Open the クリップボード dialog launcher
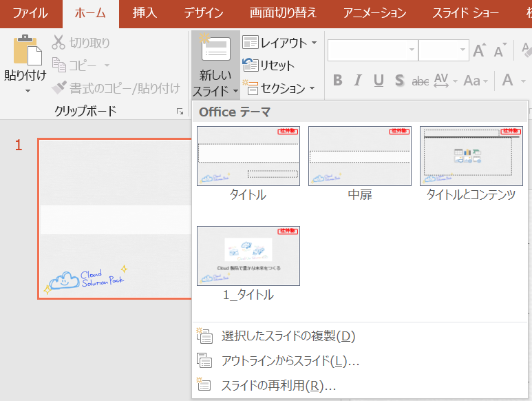This screenshot has height=401, width=532. [180, 112]
